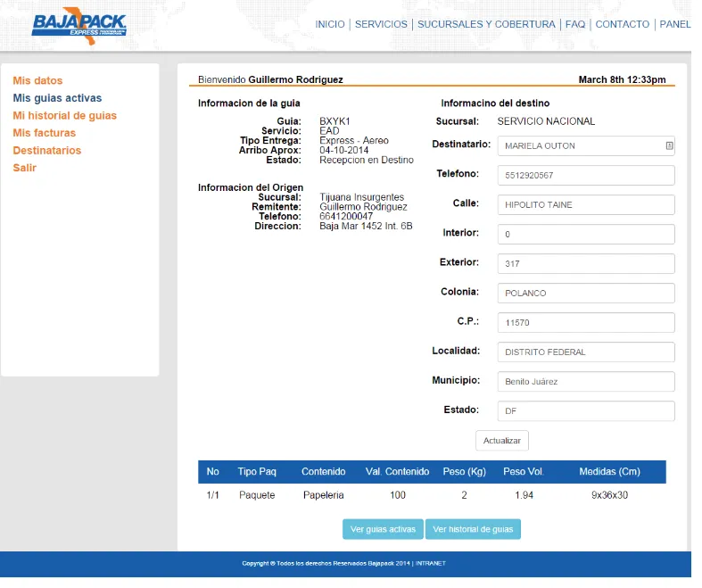Open the INICIO menu item
Screen dimensions: 702x588
tap(330, 24)
